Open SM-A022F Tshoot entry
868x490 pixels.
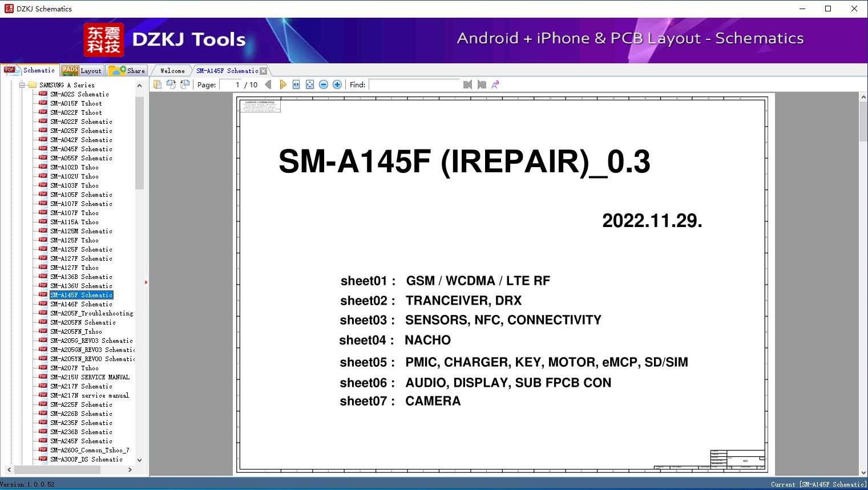pyautogui.click(x=76, y=112)
